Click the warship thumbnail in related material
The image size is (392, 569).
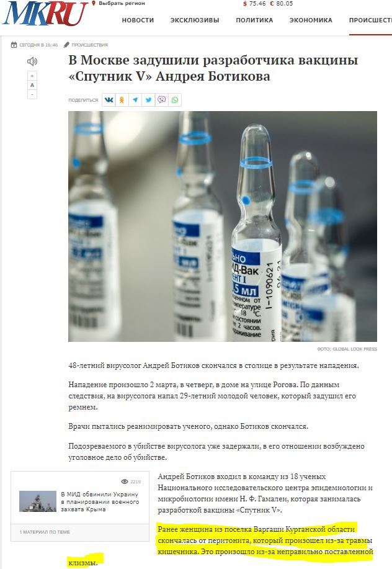pyautogui.click(x=38, y=501)
